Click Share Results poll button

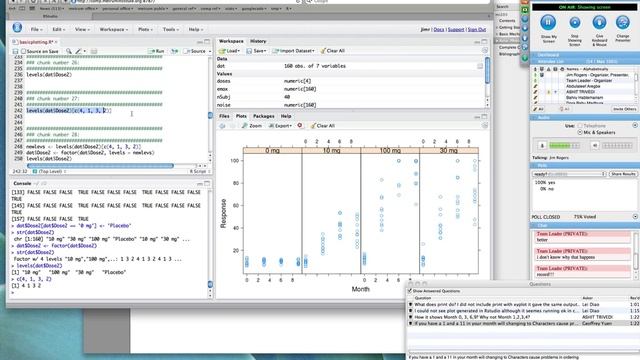[623, 174]
